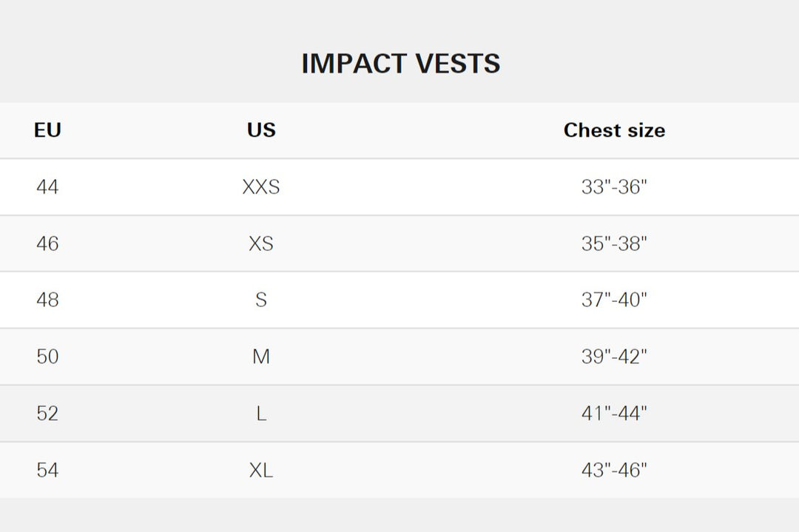This screenshot has width=799, height=532.
Task: Click the 33"-36" chest size cell
Action: pos(614,187)
